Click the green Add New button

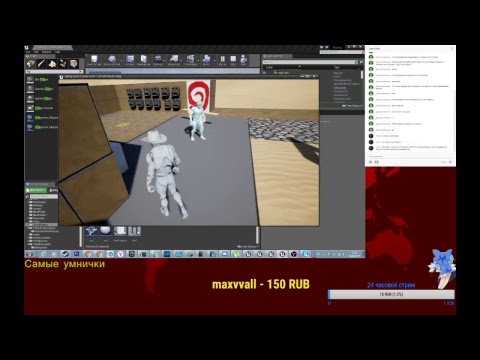[36, 190]
